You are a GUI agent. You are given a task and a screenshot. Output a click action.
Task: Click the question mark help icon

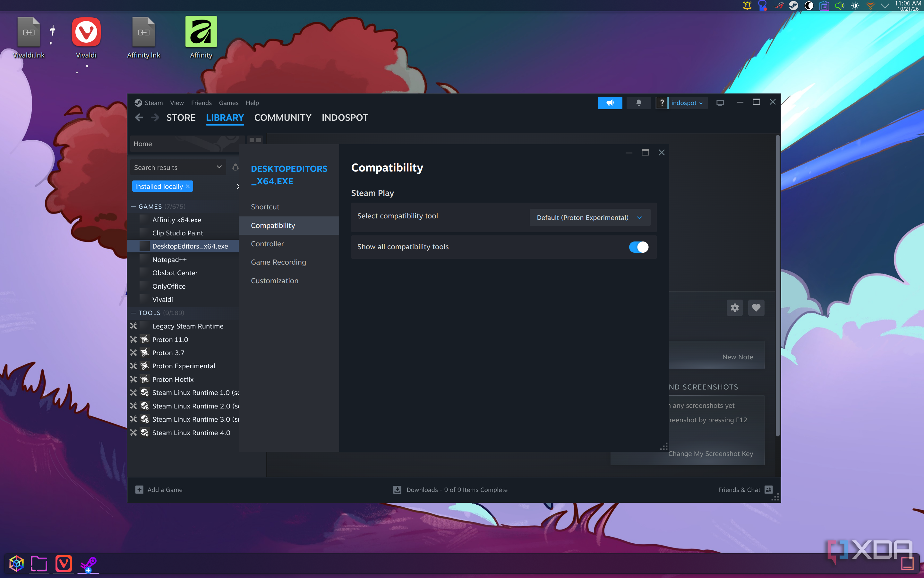pyautogui.click(x=662, y=103)
